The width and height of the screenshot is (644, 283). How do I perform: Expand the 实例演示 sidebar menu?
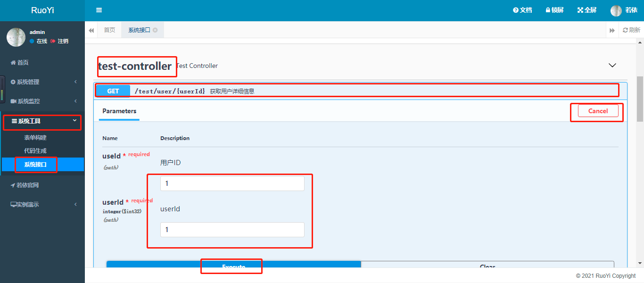42,205
